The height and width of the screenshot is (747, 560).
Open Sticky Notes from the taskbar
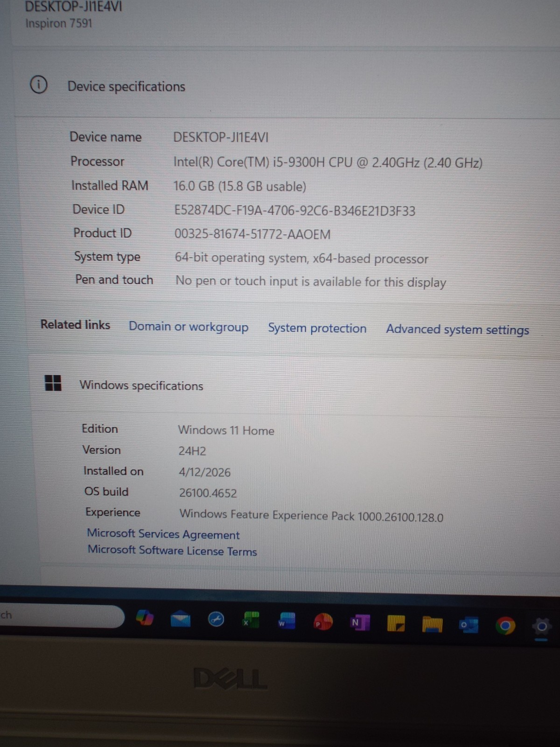pos(396,623)
